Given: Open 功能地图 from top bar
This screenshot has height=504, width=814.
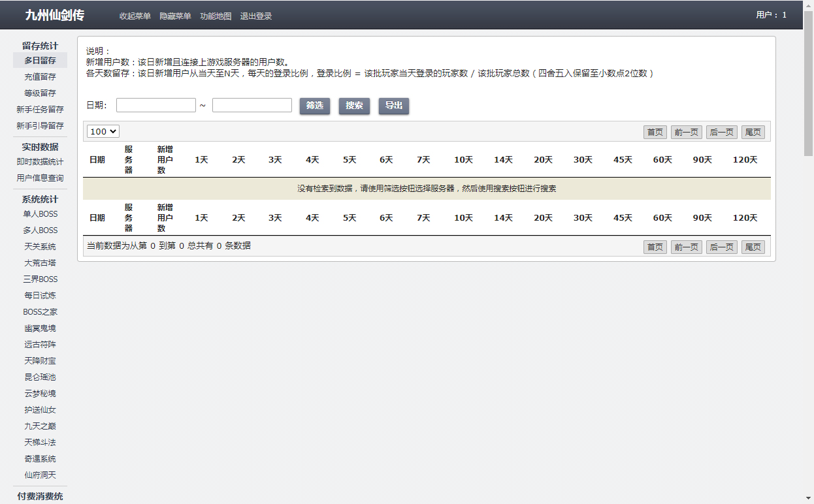Looking at the screenshot, I should [x=216, y=16].
